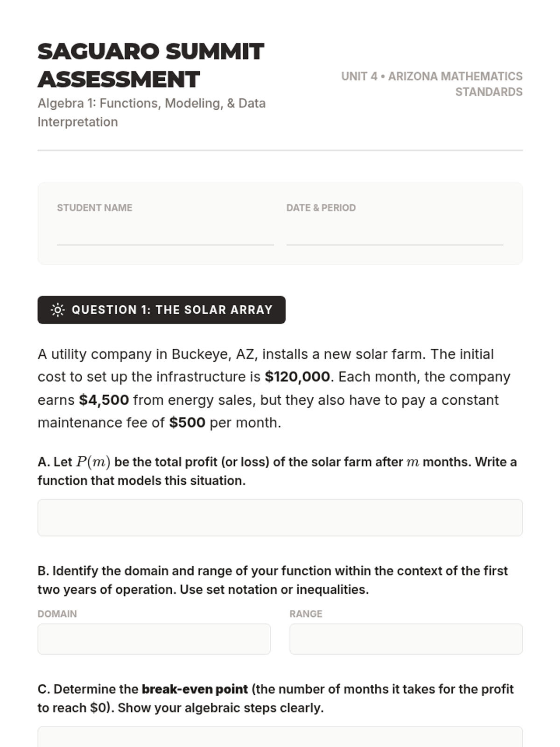Click the P(m) math expression
This screenshot has height=747, width=560.
(x=93, y=462)
